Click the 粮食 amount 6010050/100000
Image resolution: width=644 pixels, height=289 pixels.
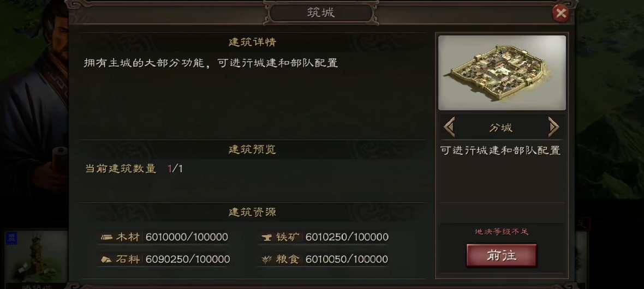(347, 259)
